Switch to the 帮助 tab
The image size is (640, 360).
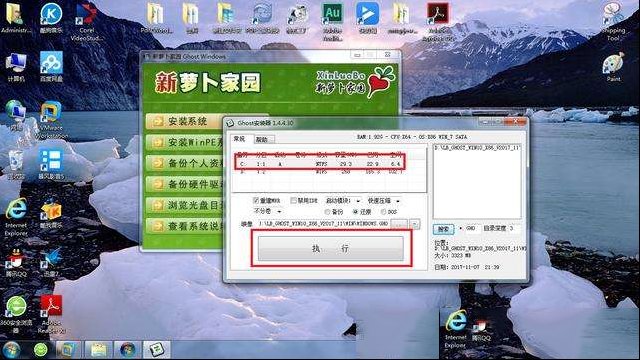pos(262,140)
